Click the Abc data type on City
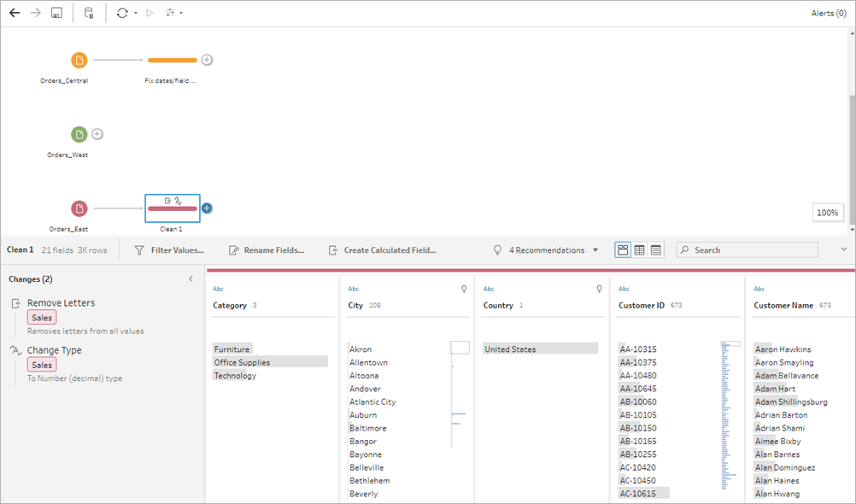The height and width of the screenshot is (504, 856). click(353, 289)
